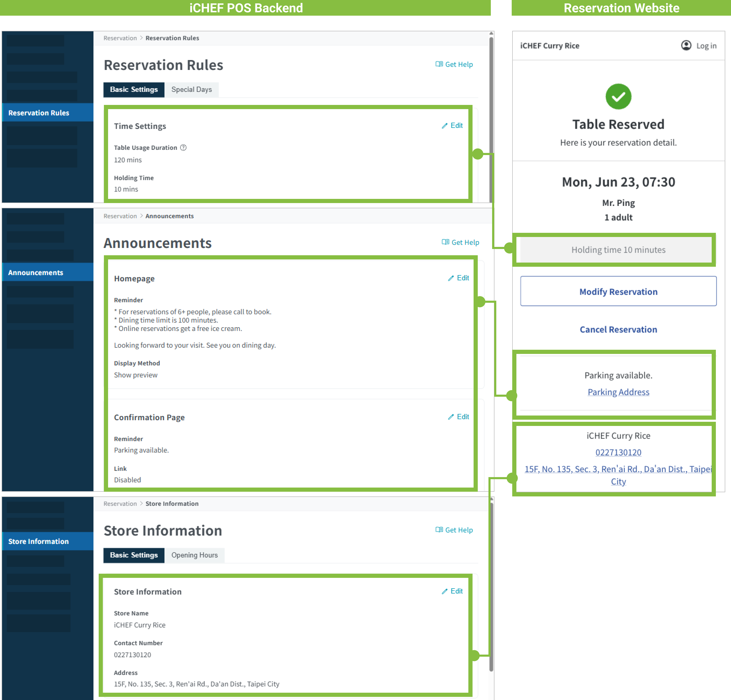Viewport: 731px width, 700px height.
Task: Click the Table Usage Duration help icon
Action: (183, 148)
